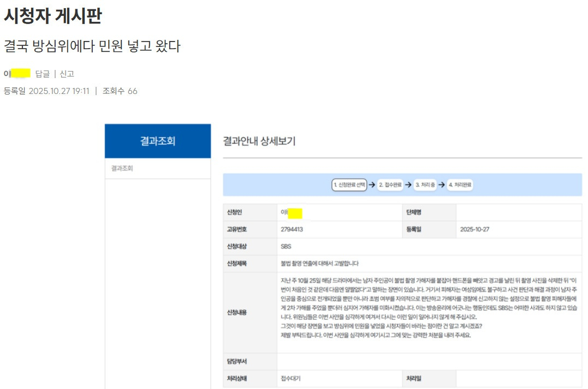Open the 시청자 게시판 board heading
This screenshot has width=588, height=389.
[52, 16]
